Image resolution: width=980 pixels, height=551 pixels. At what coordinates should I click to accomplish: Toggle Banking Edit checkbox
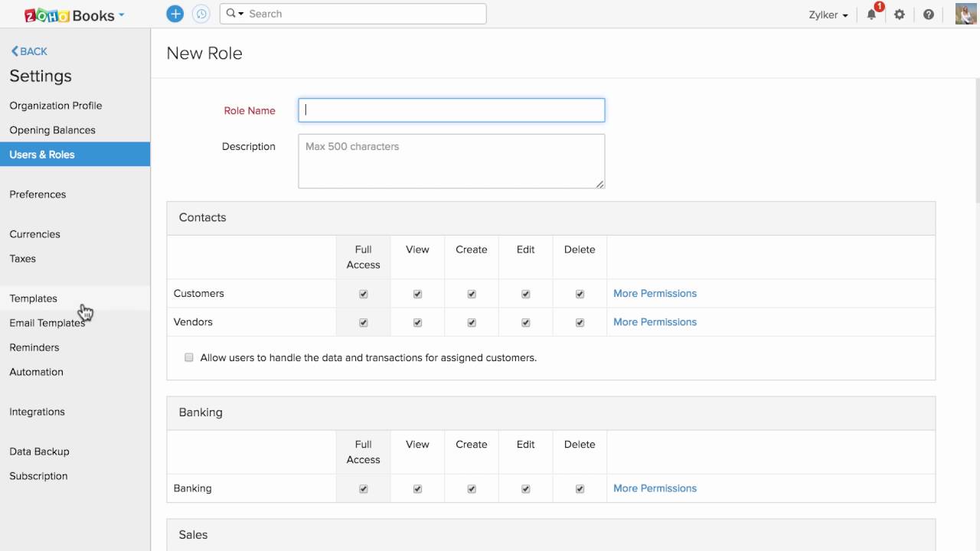pyautogui.click(x=526, y=488)
